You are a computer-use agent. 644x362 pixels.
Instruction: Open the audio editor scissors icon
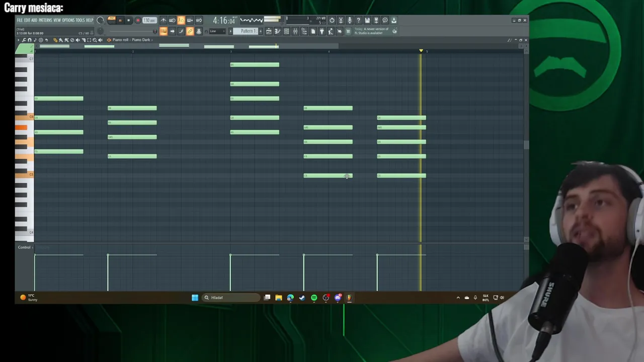point(341,20)
